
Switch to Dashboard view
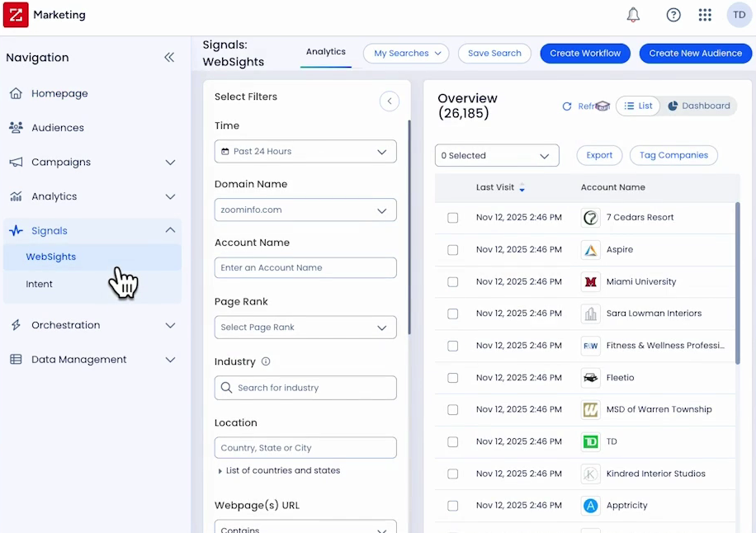coord(698,106)
